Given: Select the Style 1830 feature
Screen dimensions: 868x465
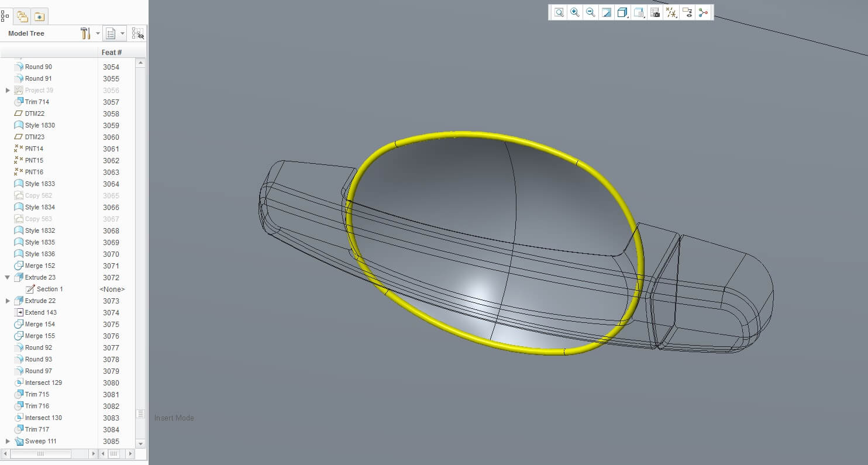Looking at the screenshot, I should tap(40, 125).
